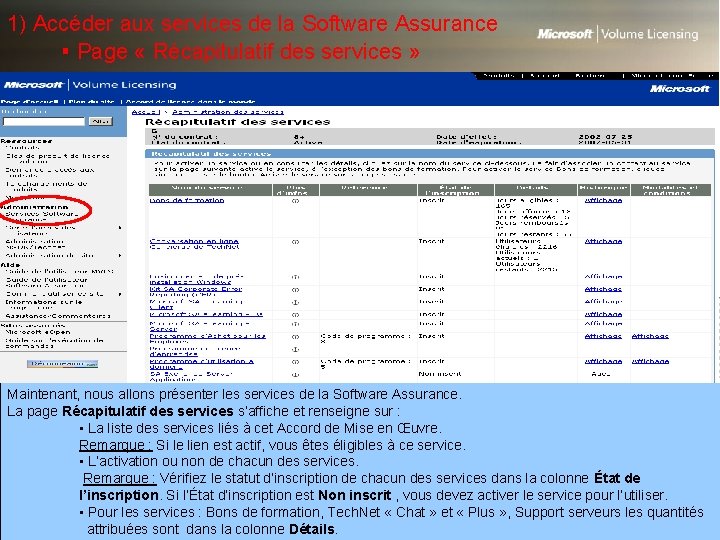Click Historique Affichage for Programme d'Achat row
720x540 pixels.
pyautogui.click(x=603, y=337)
